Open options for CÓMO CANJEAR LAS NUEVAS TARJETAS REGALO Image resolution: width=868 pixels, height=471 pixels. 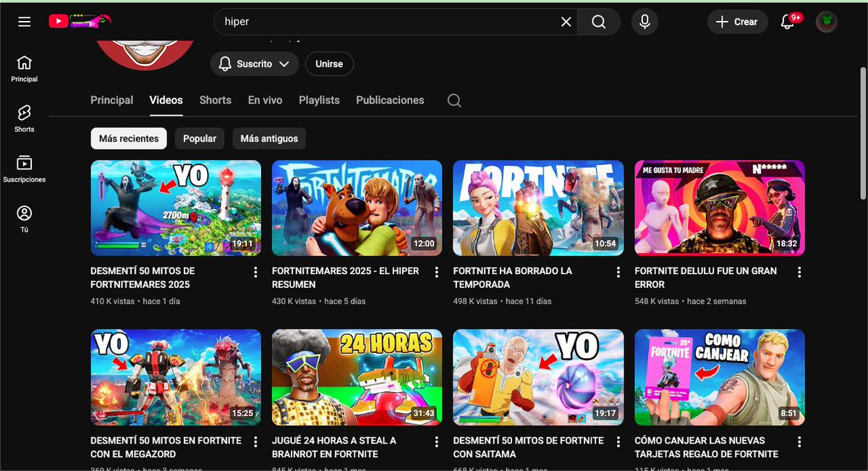pyautogui.click(x=799, y=441)
